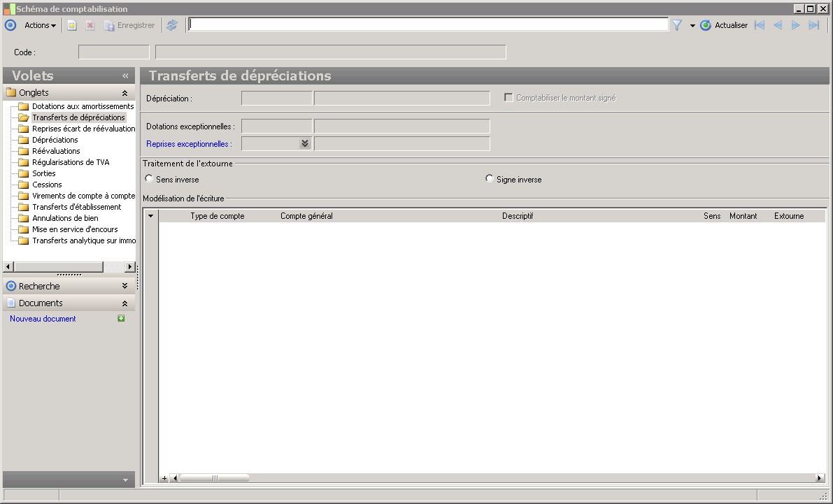
Task: Select Dépréciations tree item
Action: click(55, 140)
